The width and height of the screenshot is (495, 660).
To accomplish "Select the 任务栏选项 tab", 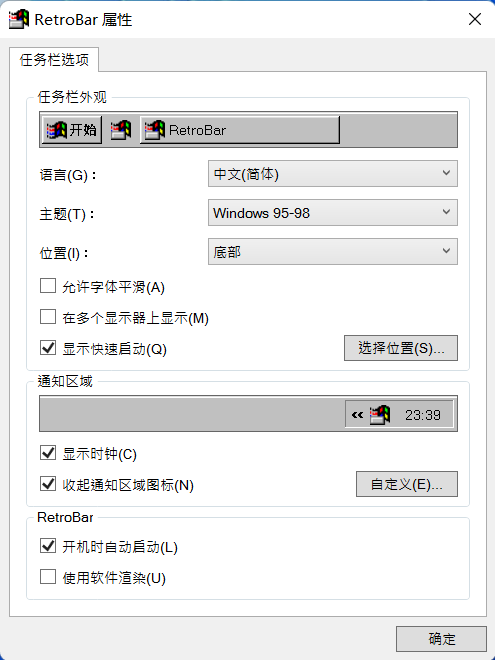I will (x=54, y=60).
